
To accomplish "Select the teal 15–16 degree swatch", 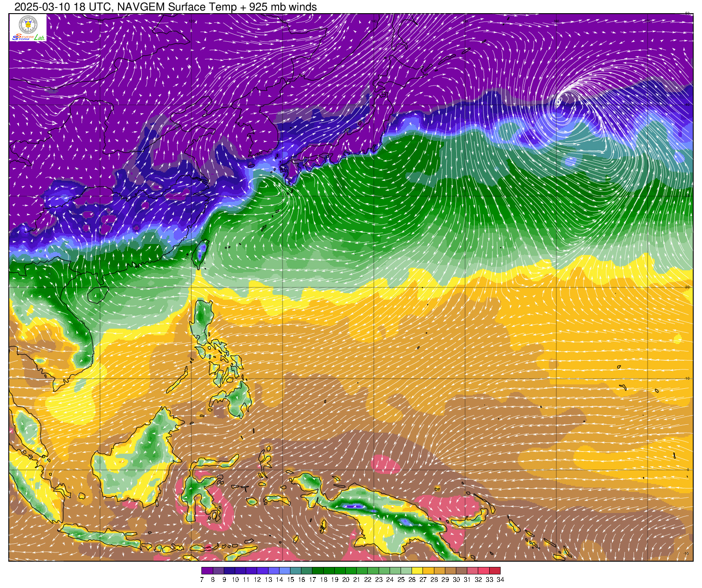I will pos(296,570).
